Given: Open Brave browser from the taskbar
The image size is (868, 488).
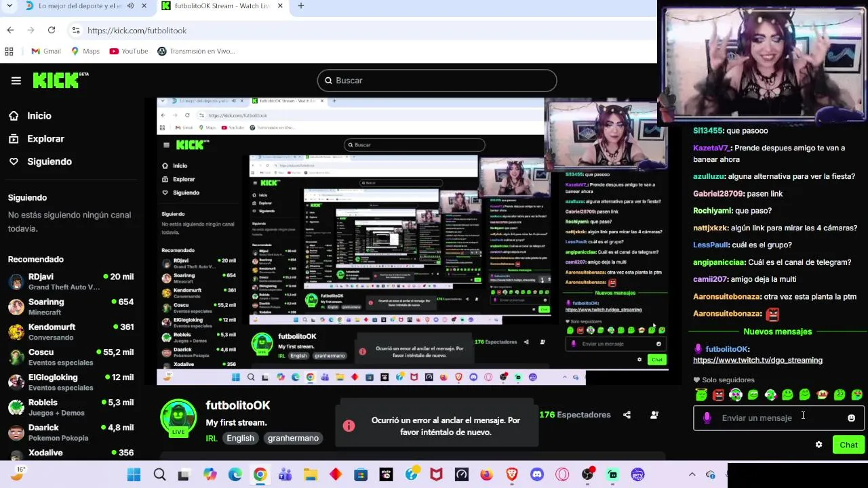Looking at the screenshot, I should [512, 474].
